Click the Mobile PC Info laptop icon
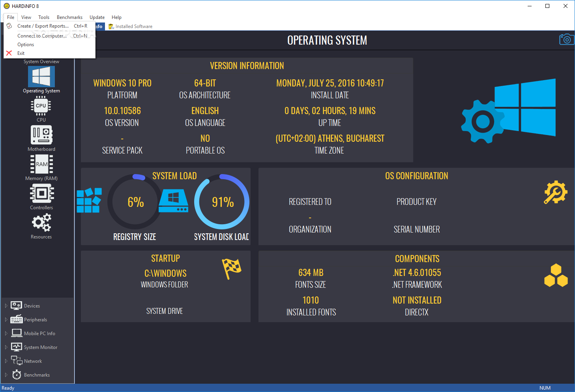The image size is (575, 392). (x=17, y=333)
